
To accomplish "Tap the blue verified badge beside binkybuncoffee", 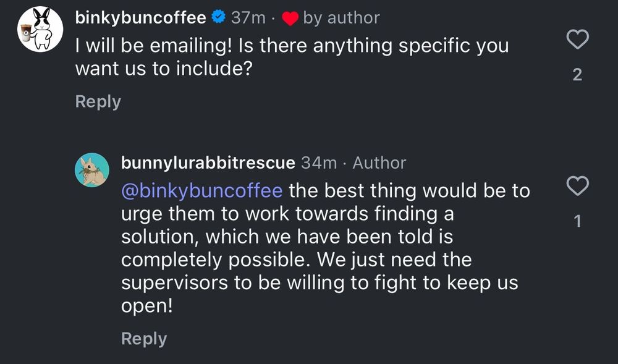I will pos(218,17).
